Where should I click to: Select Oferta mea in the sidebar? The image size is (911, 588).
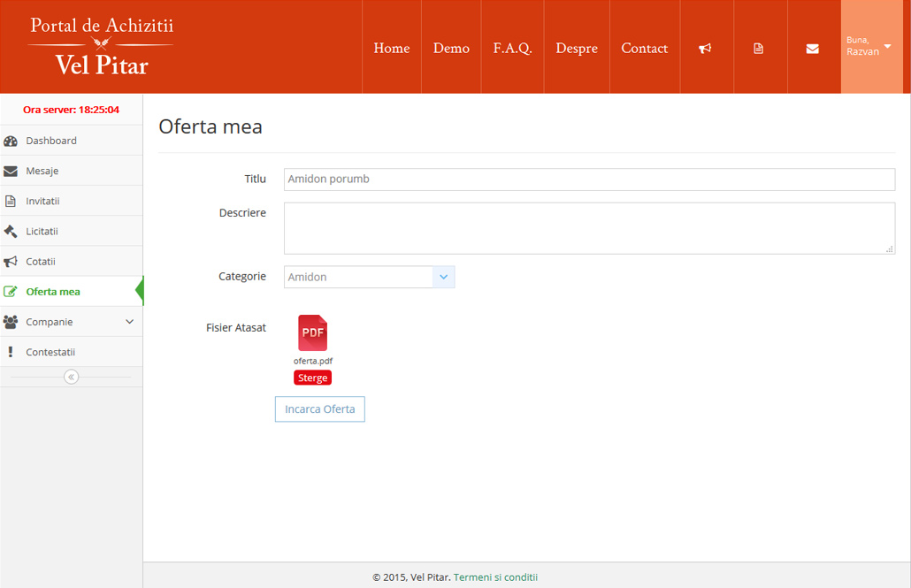[72, 292]
